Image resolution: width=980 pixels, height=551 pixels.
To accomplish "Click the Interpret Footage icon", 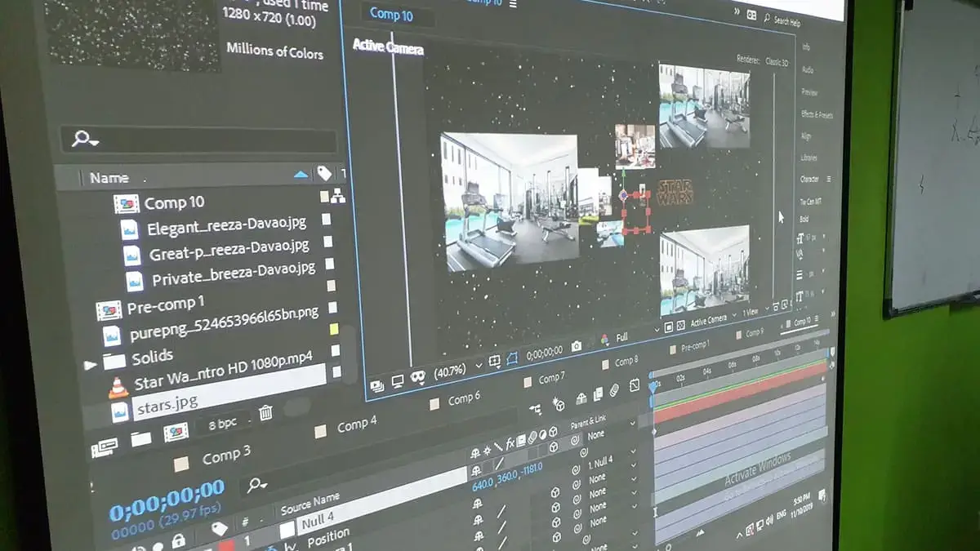I will [x=105, y=446].
